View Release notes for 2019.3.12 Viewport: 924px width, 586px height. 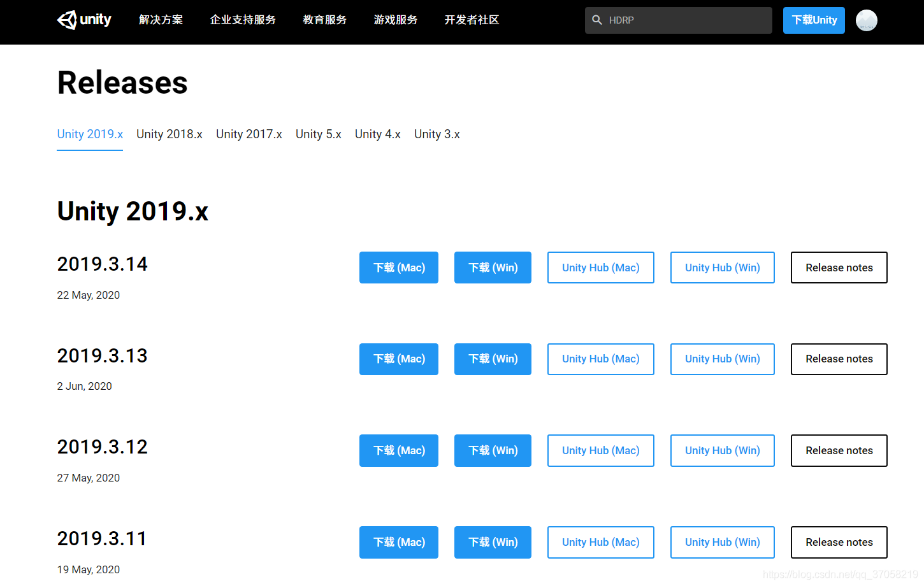[x=839, y=450]
